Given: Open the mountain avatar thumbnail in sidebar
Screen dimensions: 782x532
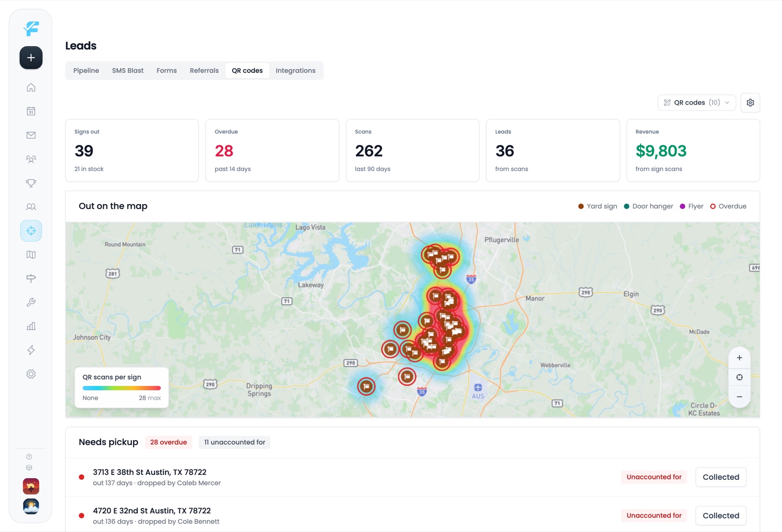Looking at the screenshot, I should (31, 506).
